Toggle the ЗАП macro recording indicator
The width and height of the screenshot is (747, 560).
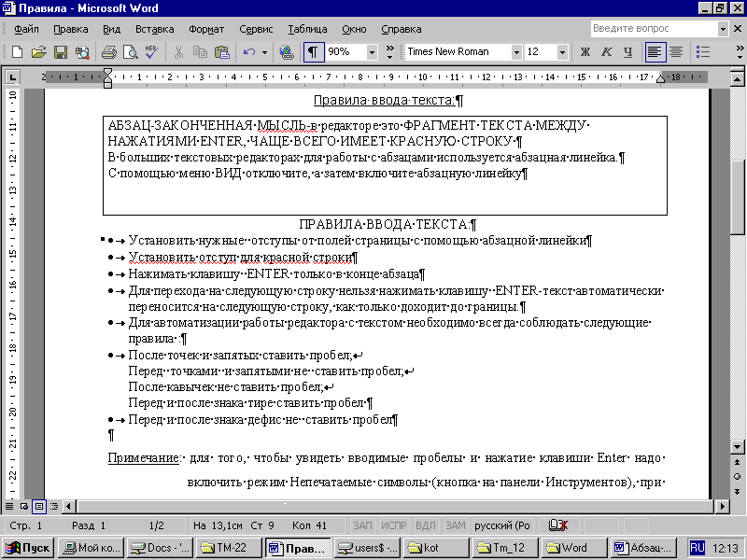[x=362, y=525]
